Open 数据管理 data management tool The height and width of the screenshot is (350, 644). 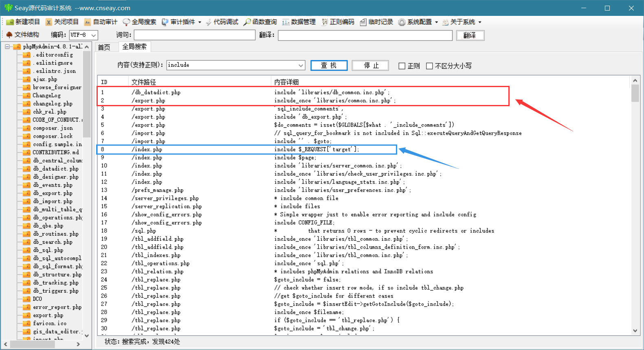pyautogui.click(x=299, y=22)
